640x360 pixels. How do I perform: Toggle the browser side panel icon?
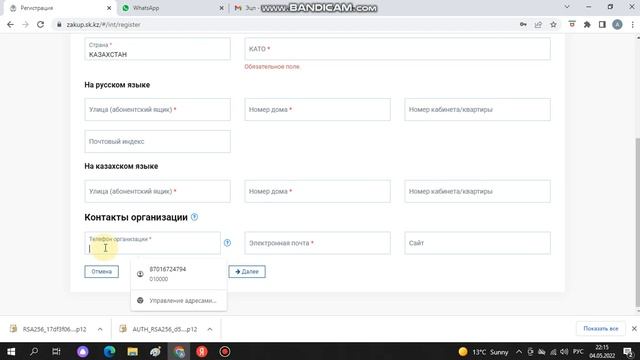coord(602,24)
